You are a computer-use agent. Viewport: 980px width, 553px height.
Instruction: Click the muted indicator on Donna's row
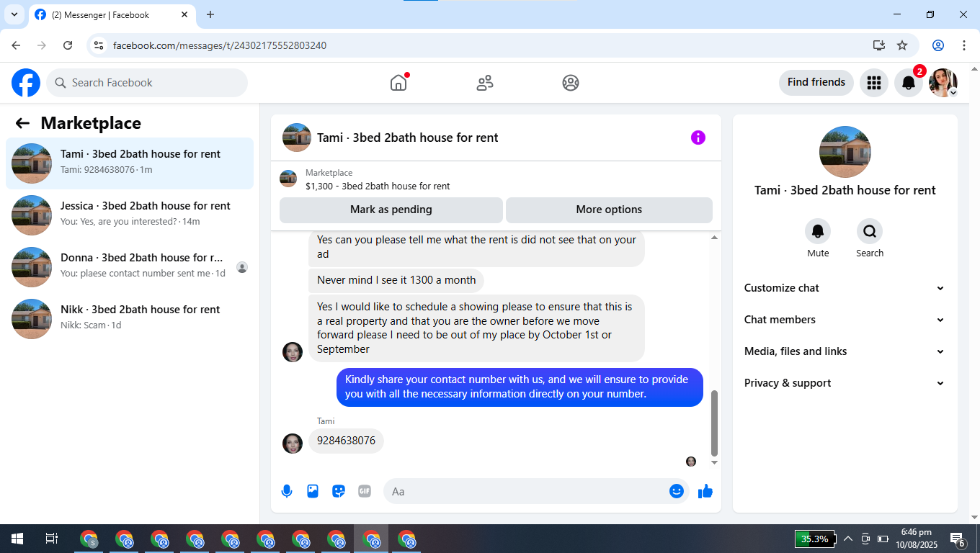point(242,267)
